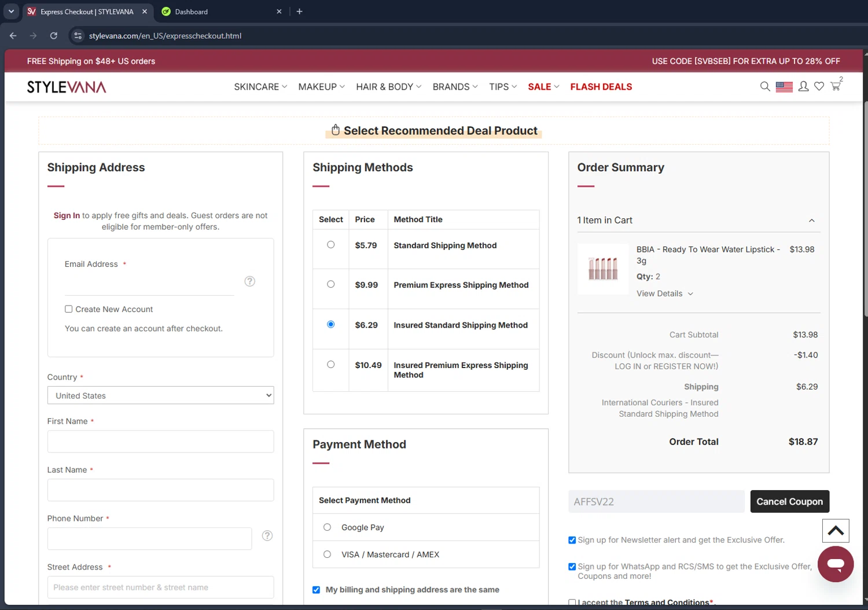Click the US flag country selector

pos(784,87)
